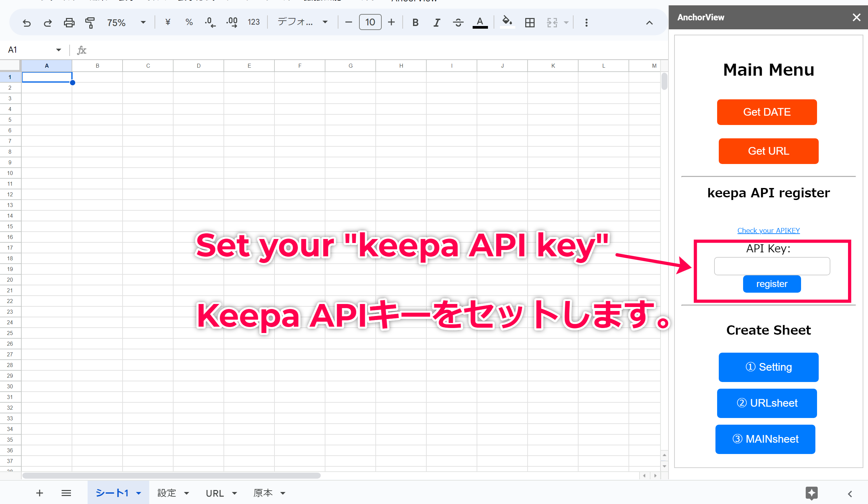Decrease decimal places

(x=210, y=22)
